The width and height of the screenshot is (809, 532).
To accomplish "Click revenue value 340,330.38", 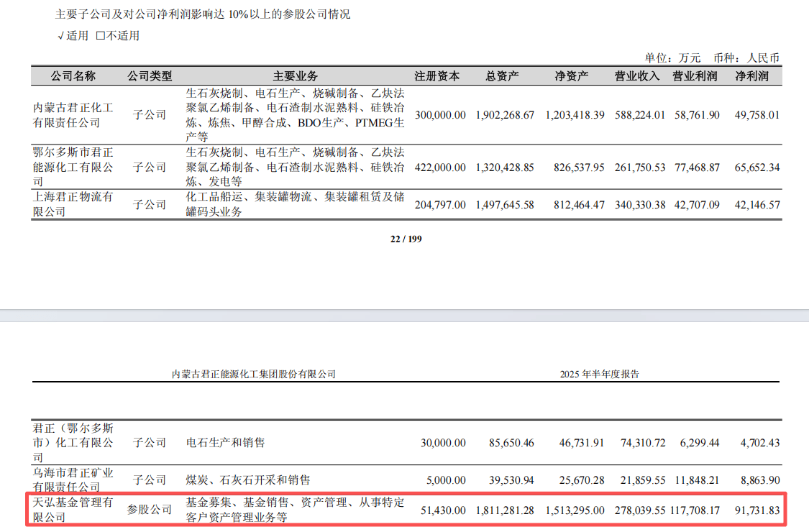I will pos(640,205).
